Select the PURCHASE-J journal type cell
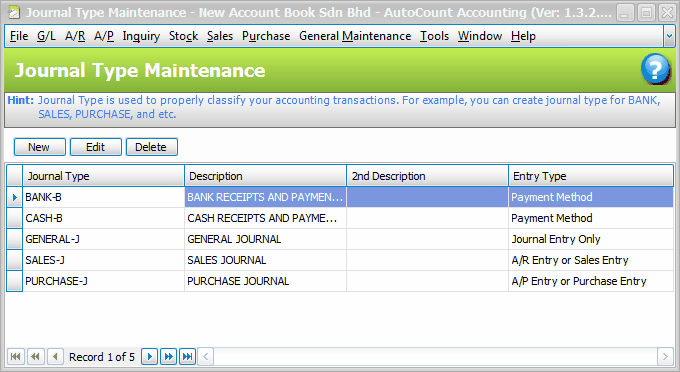The height and width of the screenshot is (372, 680). click(x=103, y=281)
